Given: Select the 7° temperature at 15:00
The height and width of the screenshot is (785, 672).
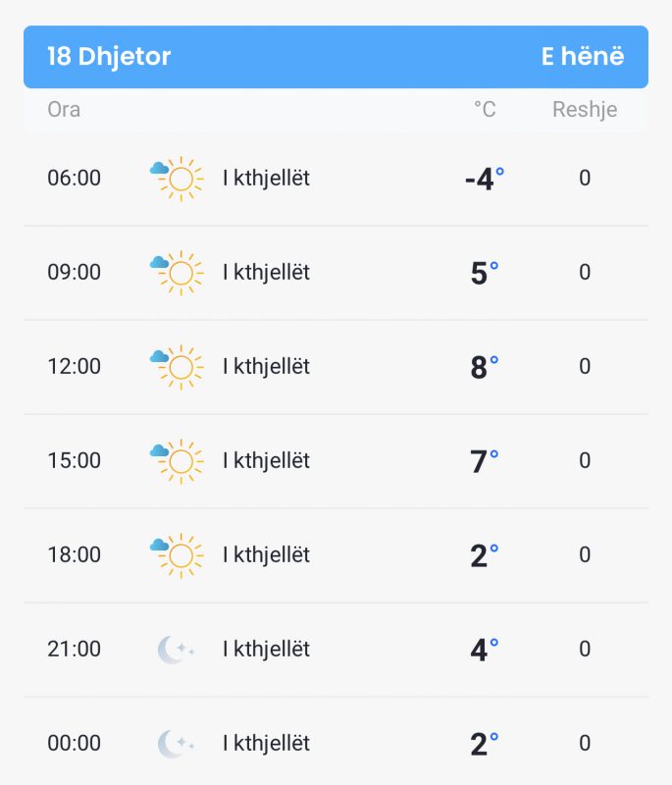Looking at the screenshot, I should pos(485,461).
